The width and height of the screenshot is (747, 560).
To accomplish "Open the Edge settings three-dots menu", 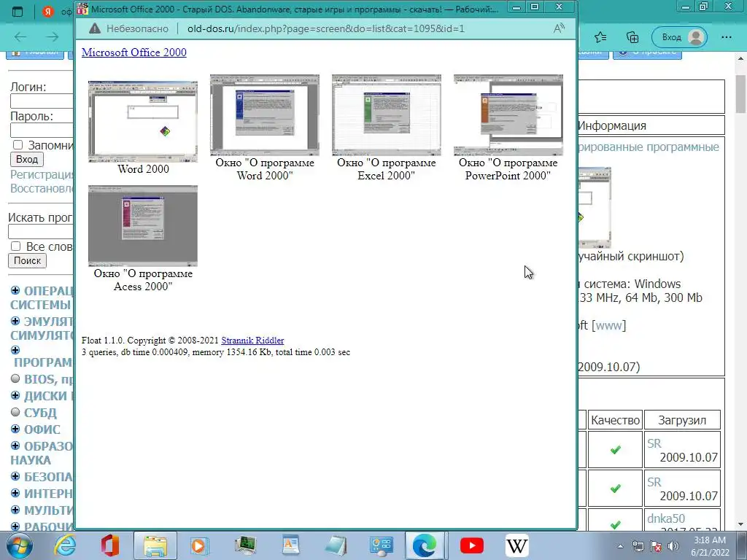I will coord(727,37).
